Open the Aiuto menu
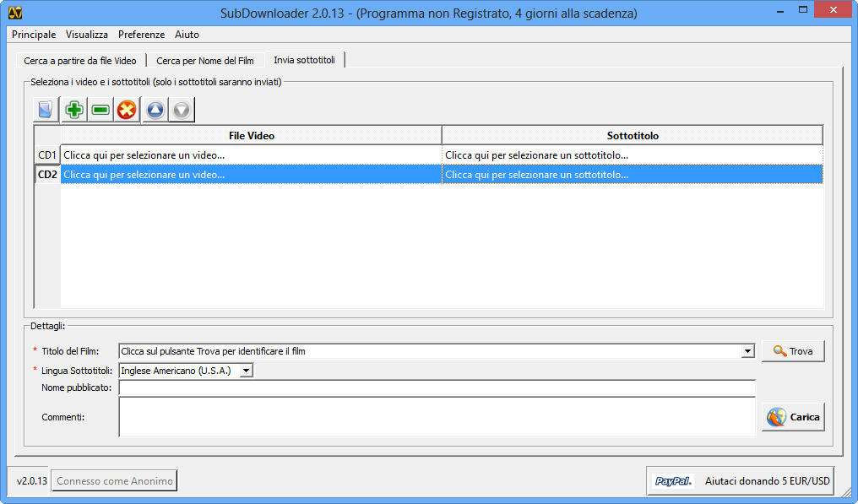The image size is (858, 504). [x=187, y=35]
